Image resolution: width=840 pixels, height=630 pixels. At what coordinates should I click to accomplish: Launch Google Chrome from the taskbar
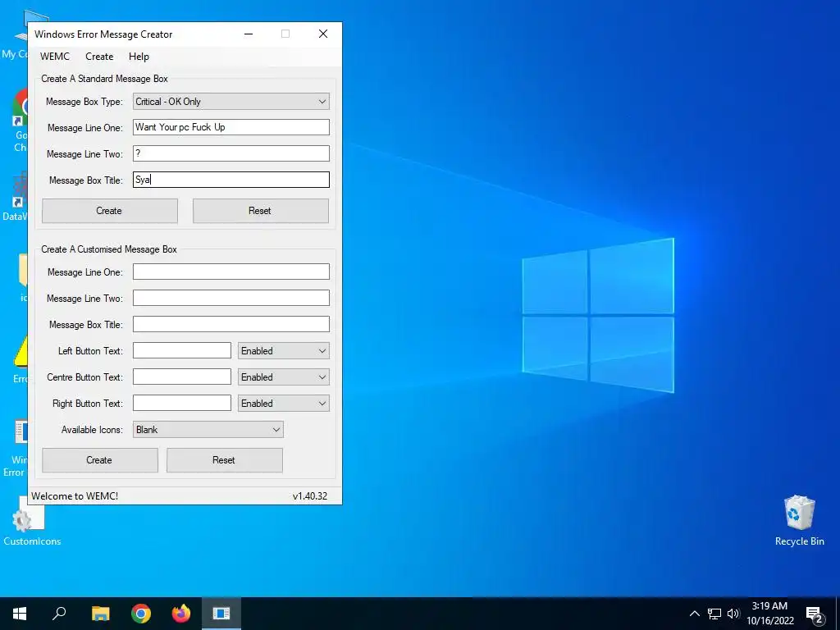tap(141, 614)
